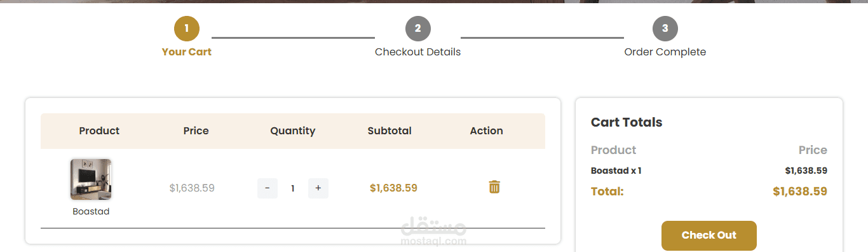Go to the Checkout Details step label
868x252 pixels.
pos(418,52)
